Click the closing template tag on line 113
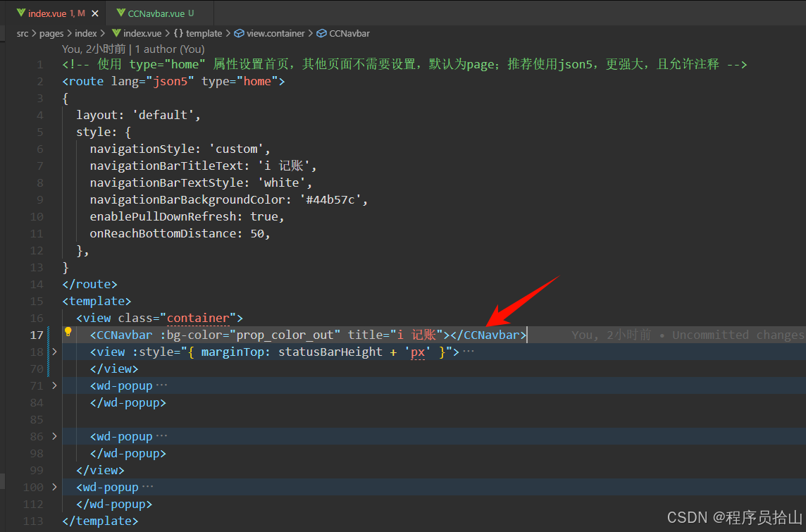This screenshot has width=806, height=532. [x=100, y=521]
